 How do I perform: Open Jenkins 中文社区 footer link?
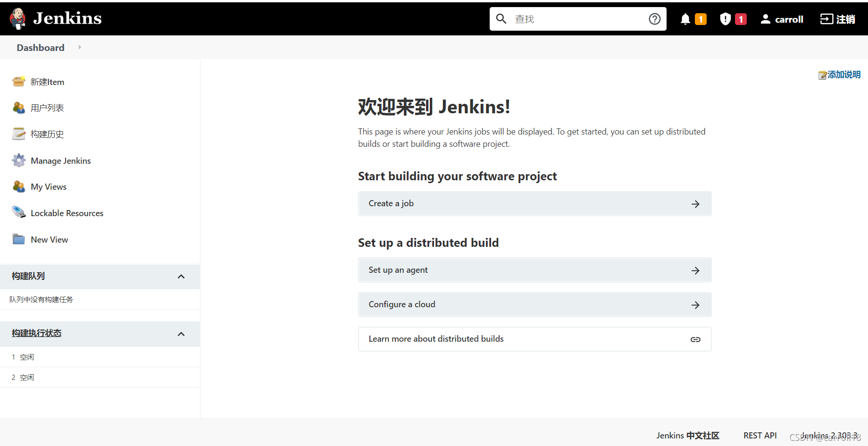pyautogui.click(x=688, y=436)
